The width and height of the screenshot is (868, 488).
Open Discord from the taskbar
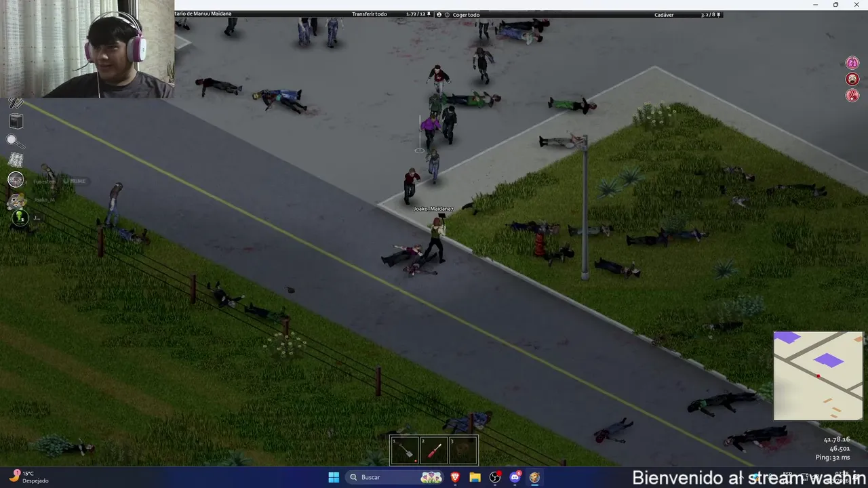[515, 477]
